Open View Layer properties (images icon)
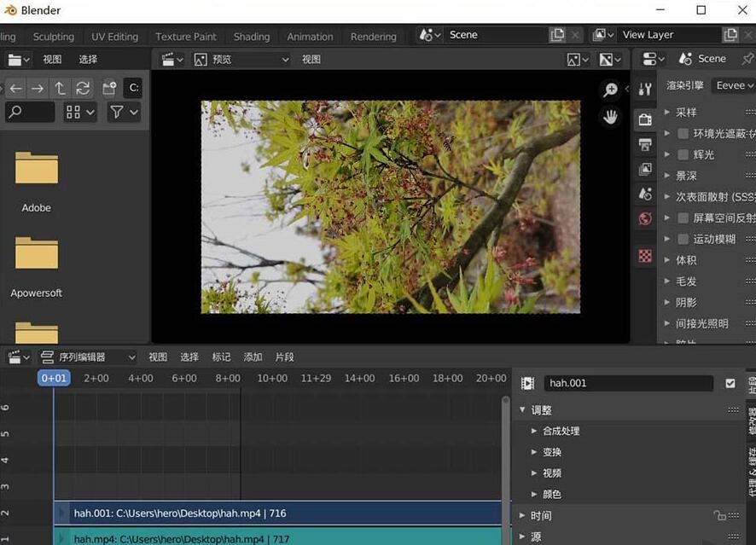This screenshot has height=545, width=756. (644, 169)
